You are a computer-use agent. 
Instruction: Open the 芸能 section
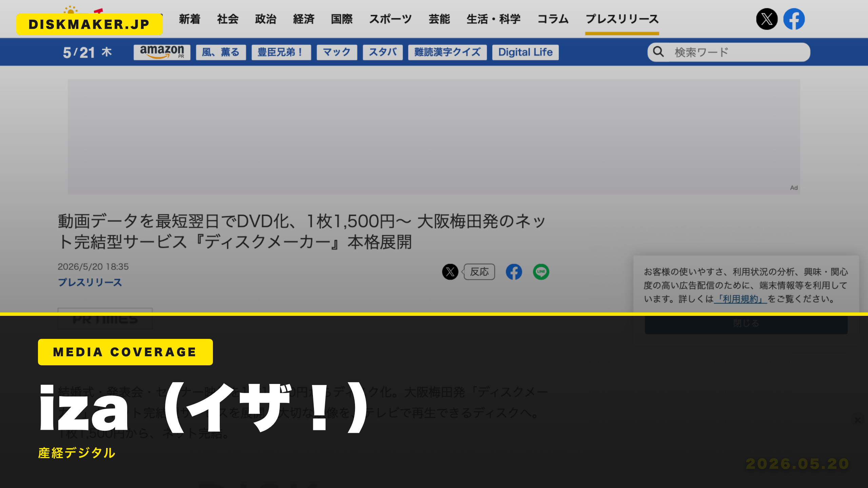tap(439, 19)
